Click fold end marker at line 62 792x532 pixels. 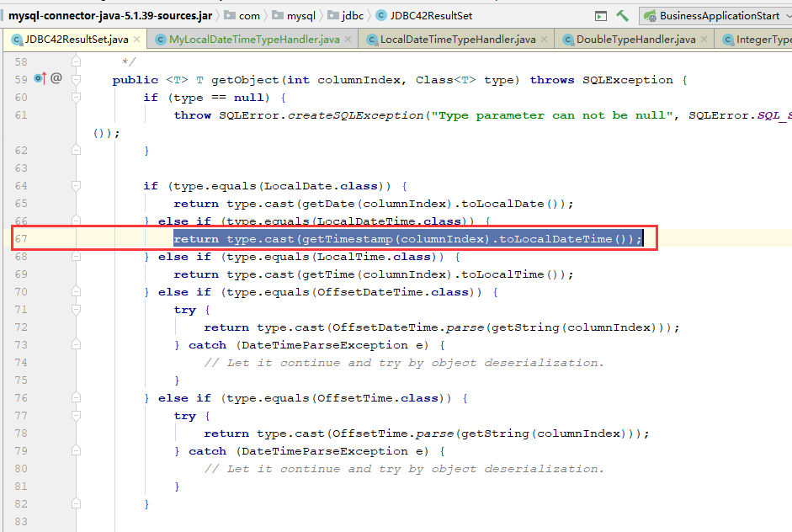click(76, 150)
